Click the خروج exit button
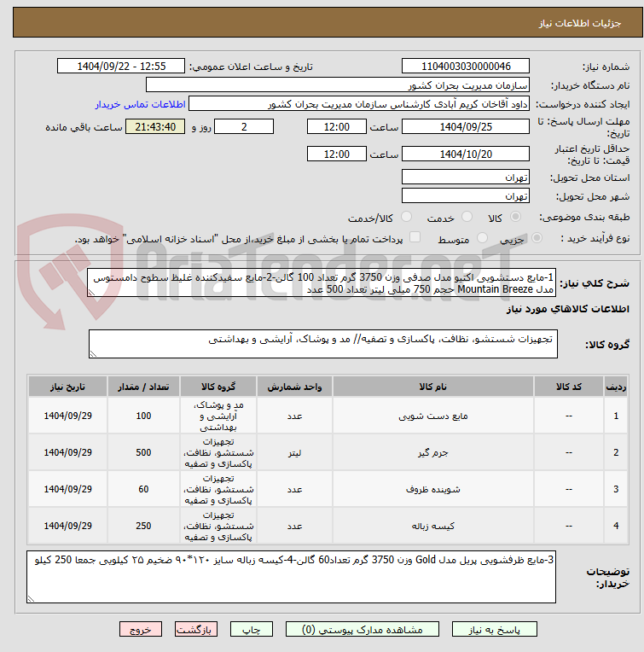 [x=141, y=630]
